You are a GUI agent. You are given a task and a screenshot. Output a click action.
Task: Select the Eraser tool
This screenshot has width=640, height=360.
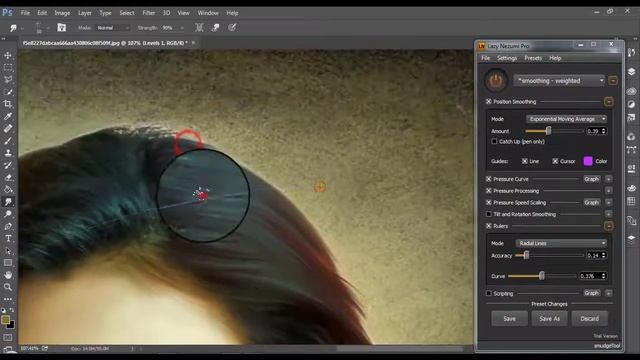(x=8, y=178)
